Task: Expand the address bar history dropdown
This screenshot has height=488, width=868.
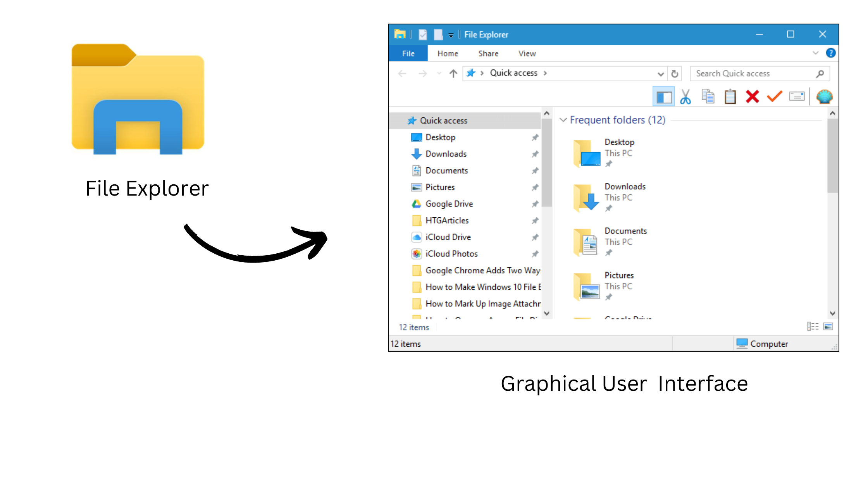Action: [x=661, y=74]
